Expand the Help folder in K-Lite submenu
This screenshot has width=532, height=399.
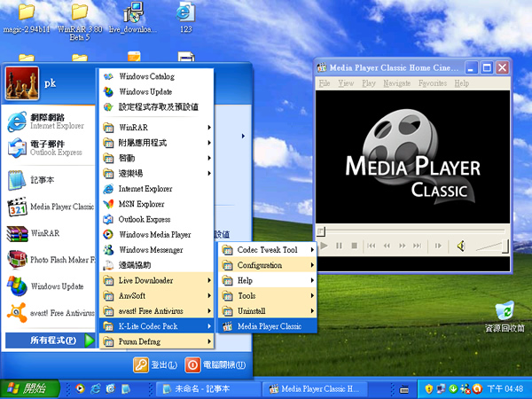(x=268, y=280)
